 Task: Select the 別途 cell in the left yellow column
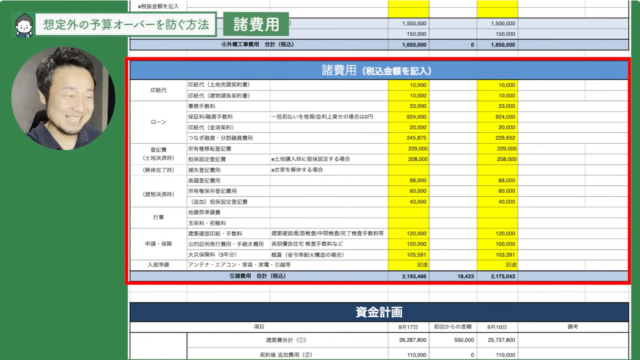point(409,265)
